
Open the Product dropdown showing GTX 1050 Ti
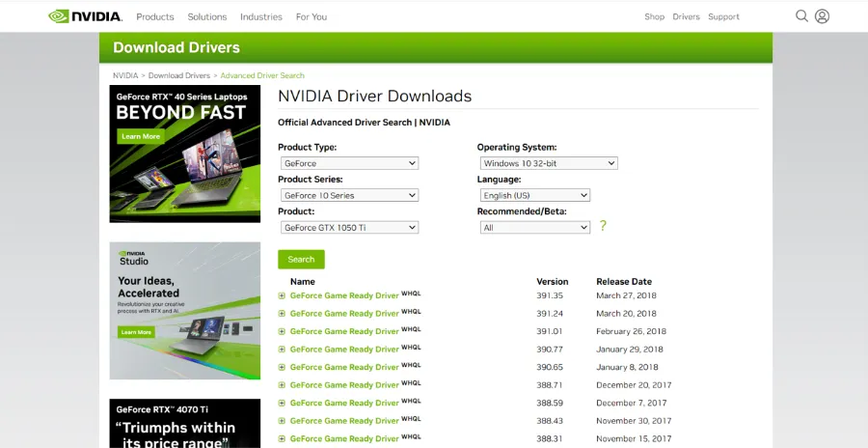[349, 227]
